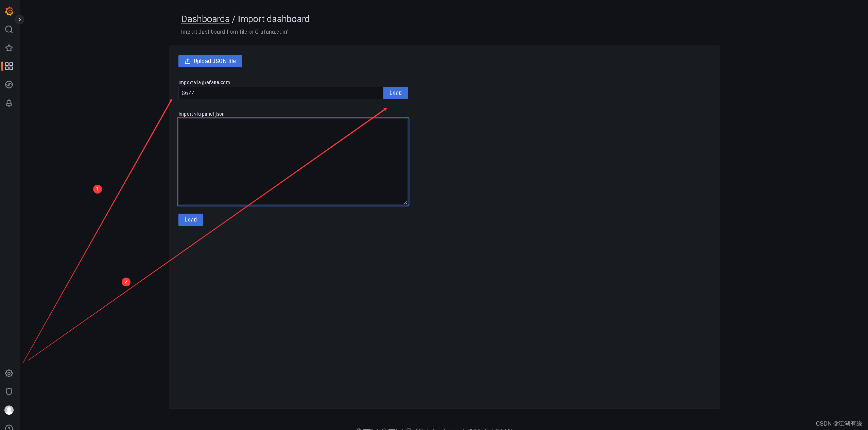Open the Alerting bell icon
Image resolution: width=868 pixels, height=430 pixels.
tap(9, 103)
